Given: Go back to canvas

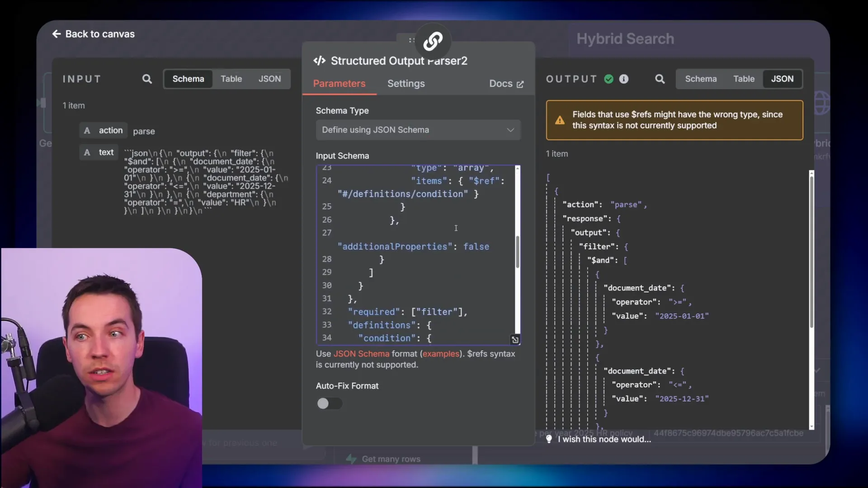Looking at the screenshot, I should 93,34.
